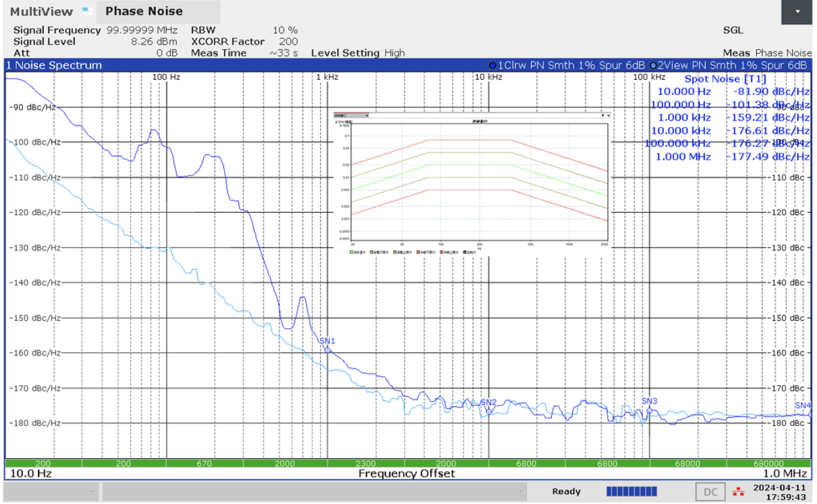Toggle the first red legend checkbox
Screen dimensions: 817x504
pyautogui.click(x=418, y=251)
